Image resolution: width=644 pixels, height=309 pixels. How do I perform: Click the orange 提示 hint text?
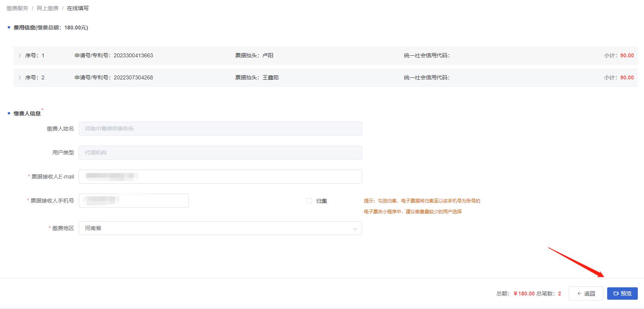point(422,206)
